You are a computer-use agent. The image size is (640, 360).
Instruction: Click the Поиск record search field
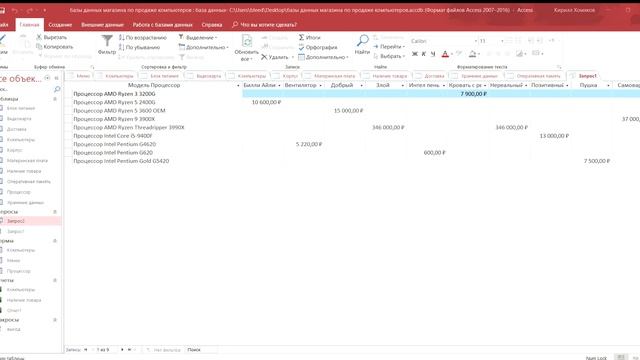(x=201, y=350)
